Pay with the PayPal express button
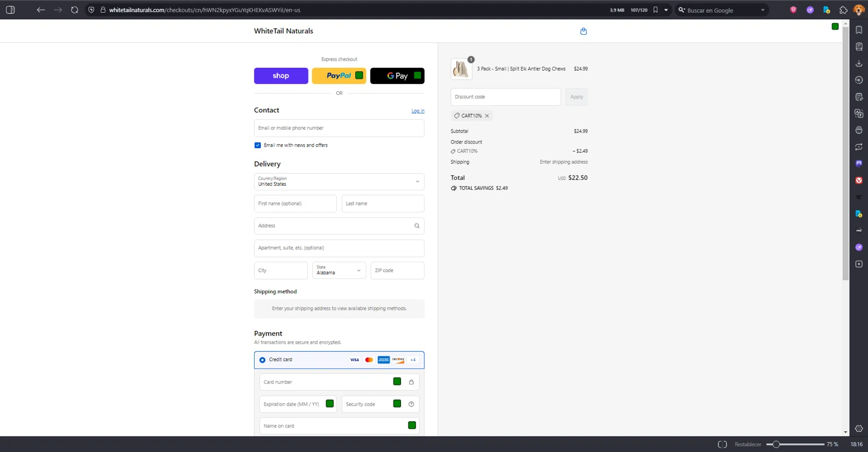 [x=339, y=76]
